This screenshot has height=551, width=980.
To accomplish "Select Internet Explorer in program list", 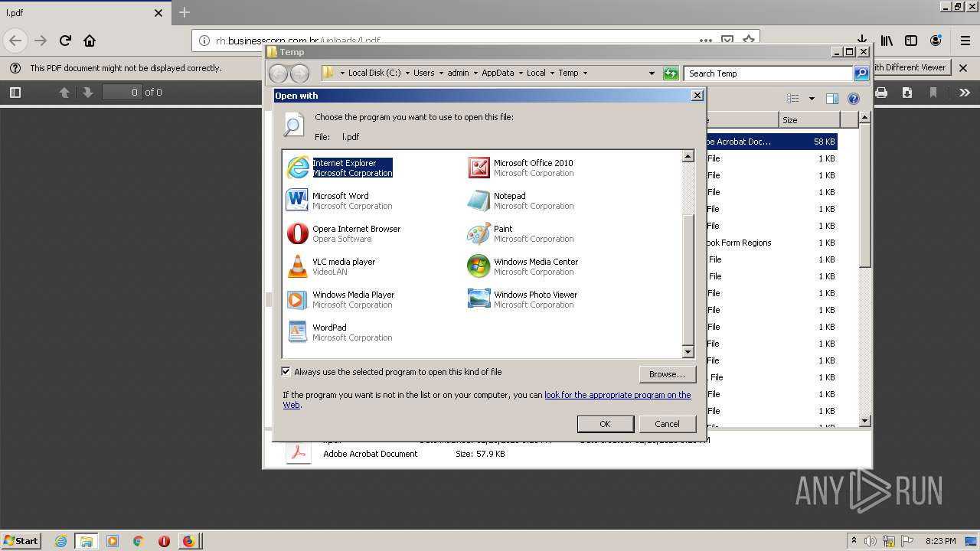I will click(341, 168).
